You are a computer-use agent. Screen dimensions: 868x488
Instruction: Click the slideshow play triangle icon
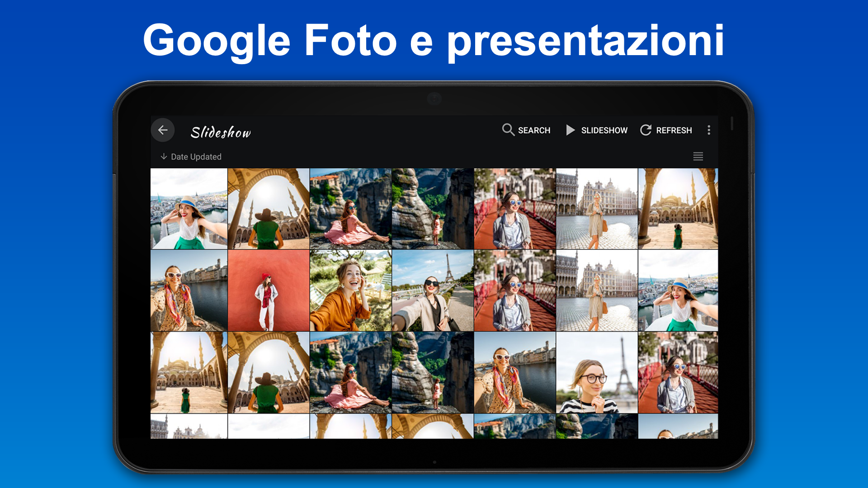coord(571,130)
